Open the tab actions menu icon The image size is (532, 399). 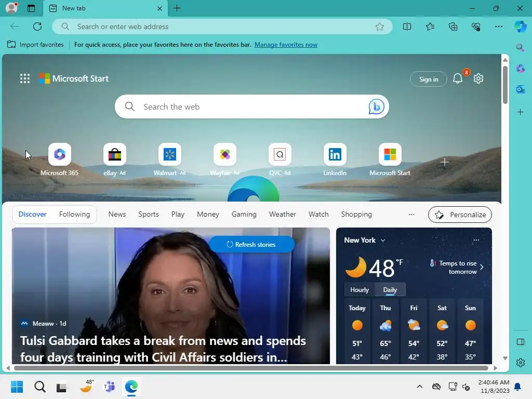[x=31, y=8]
